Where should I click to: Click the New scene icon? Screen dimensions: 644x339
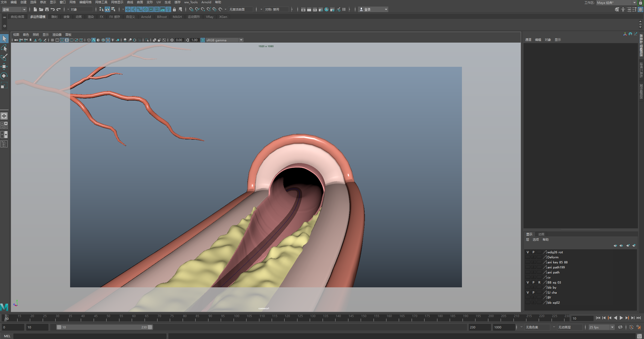coord(35,9)
